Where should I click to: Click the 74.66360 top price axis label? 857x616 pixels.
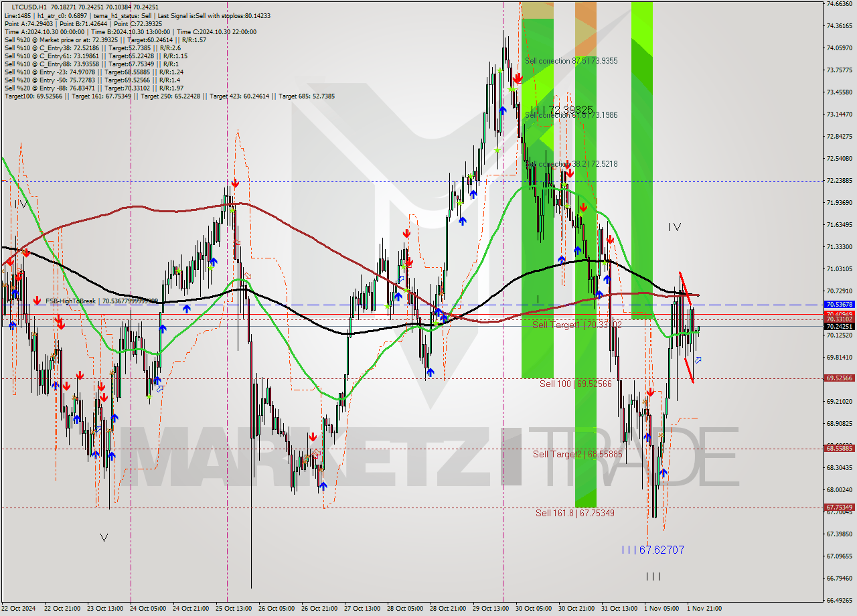[839, 3]
